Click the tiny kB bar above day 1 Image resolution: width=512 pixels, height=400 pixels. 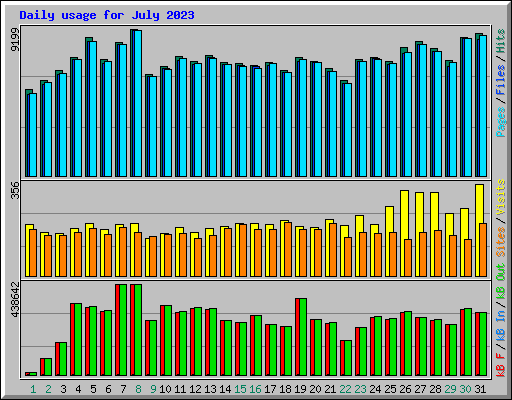31,374
